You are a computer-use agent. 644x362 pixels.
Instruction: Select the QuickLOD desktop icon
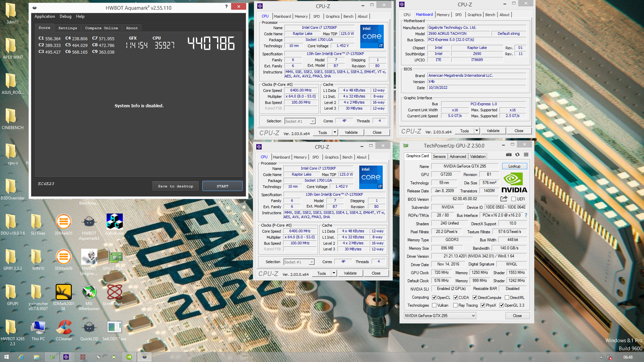pyautogui.click(x=89, y=330)
